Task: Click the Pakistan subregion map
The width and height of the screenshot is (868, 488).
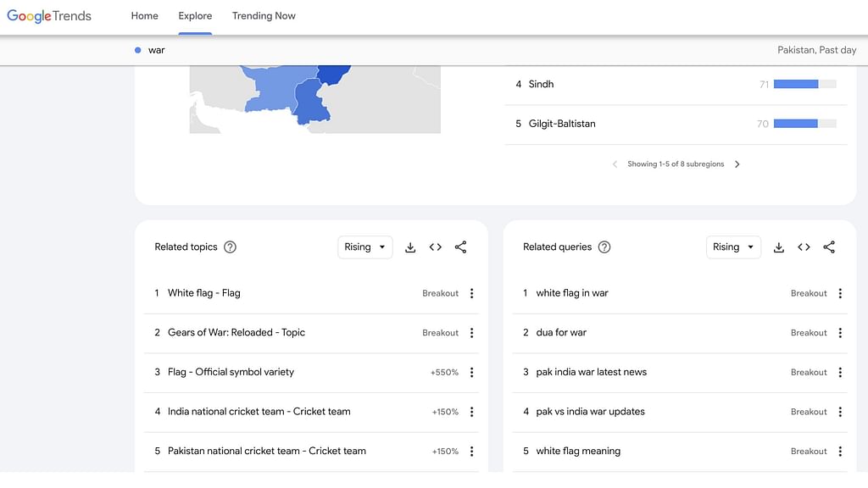Action: pyautogui.click(x=315, y=99)
